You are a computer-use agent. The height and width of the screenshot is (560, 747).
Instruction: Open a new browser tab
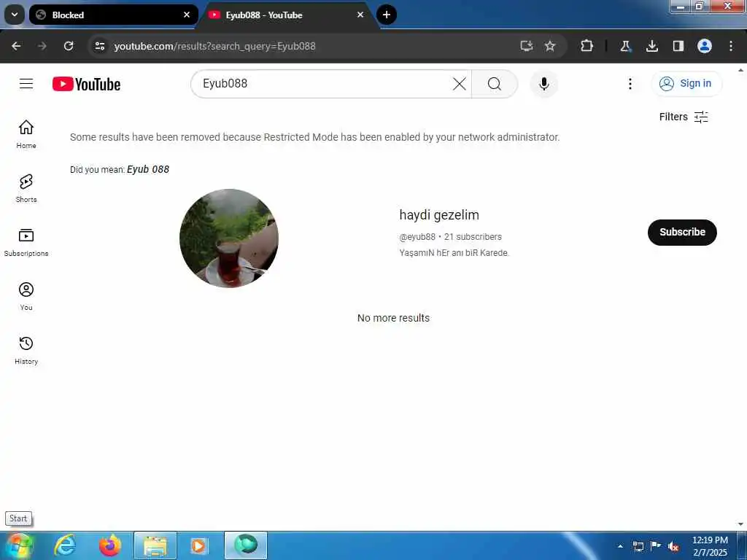(387, 15)
